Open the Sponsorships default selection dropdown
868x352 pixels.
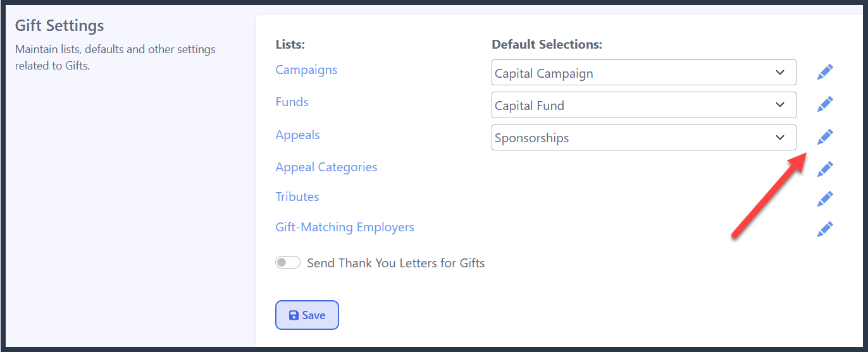pos(643,137)
